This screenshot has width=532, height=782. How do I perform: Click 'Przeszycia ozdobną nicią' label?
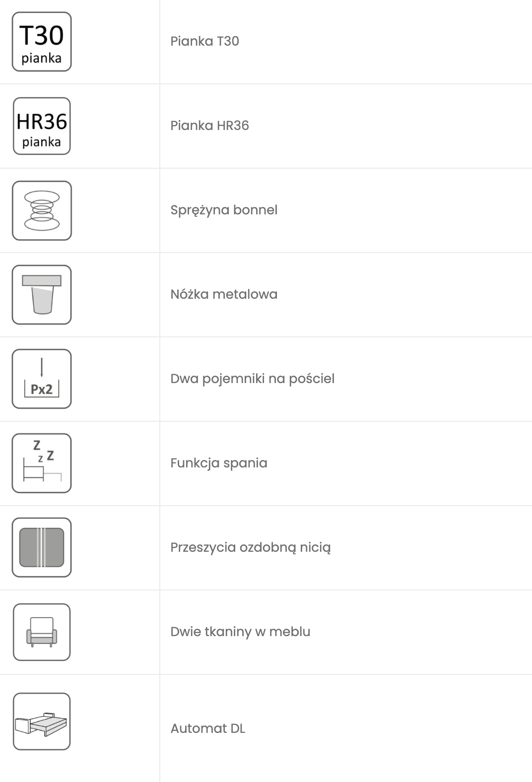coord(250,547)
